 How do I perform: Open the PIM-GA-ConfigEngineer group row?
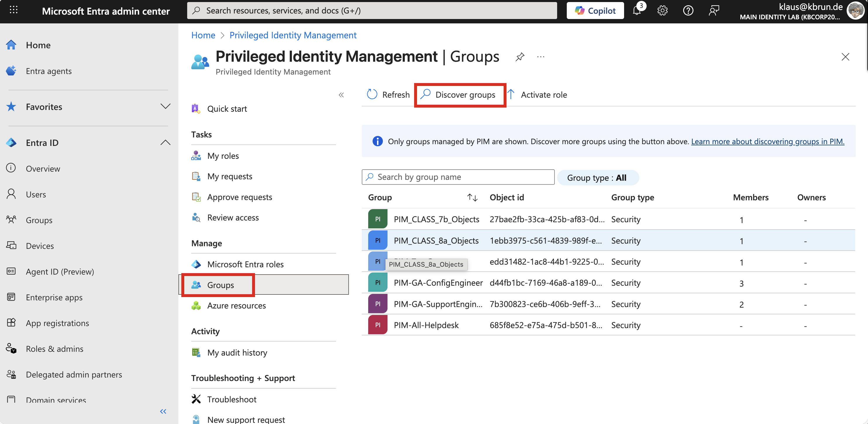click(x=438, y=283)
